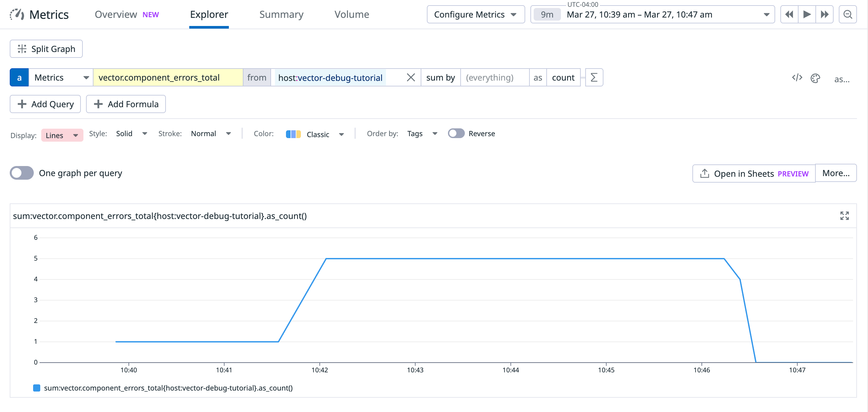Screen dimensions: 868x412
Task: Enable One graph per query toggle
Action: (x=22, y=173)
